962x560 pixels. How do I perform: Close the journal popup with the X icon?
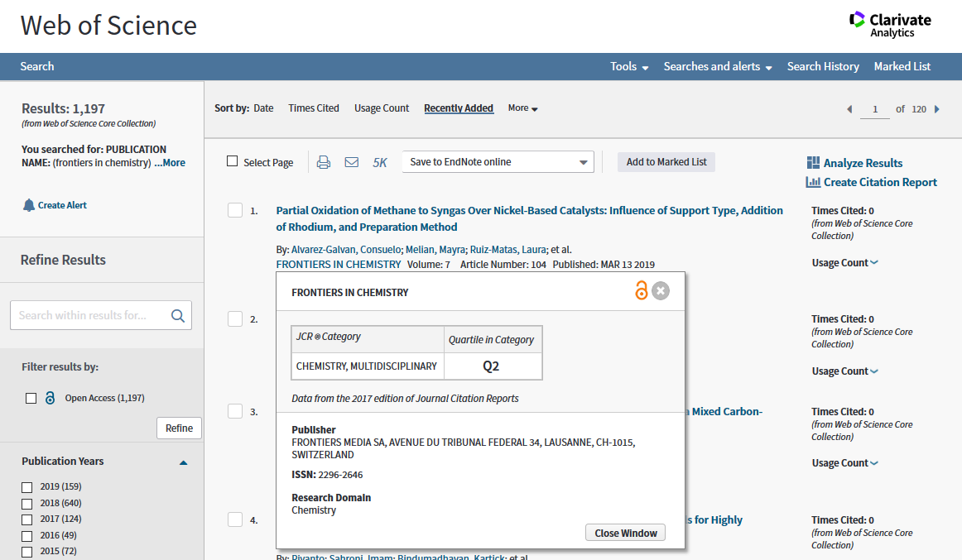point(661,290)
